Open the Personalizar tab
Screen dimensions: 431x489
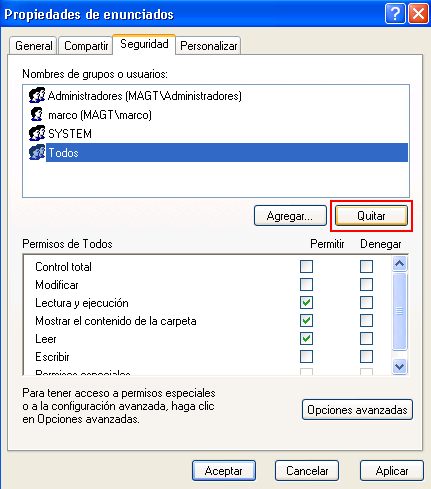(208, 46)
